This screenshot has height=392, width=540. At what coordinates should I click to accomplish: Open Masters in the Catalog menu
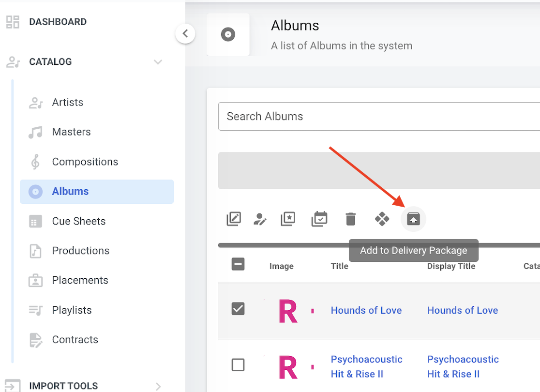(71, 132)
